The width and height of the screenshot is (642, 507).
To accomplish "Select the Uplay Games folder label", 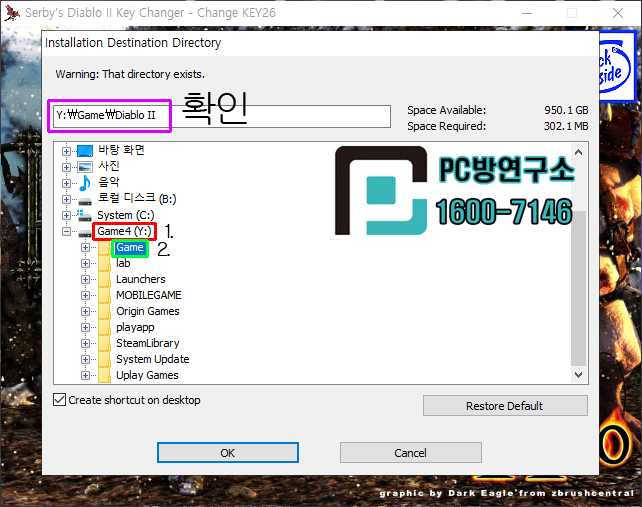I will (147, 375).
